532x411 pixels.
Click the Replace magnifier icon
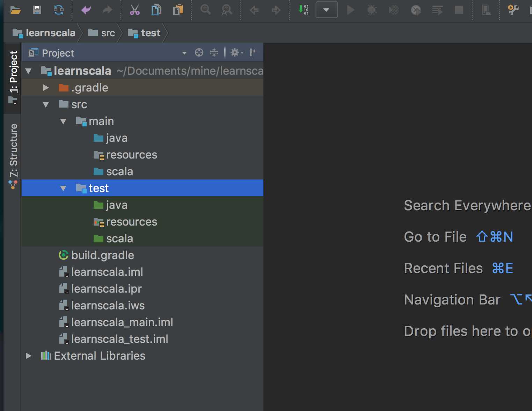tap(227, 10)
